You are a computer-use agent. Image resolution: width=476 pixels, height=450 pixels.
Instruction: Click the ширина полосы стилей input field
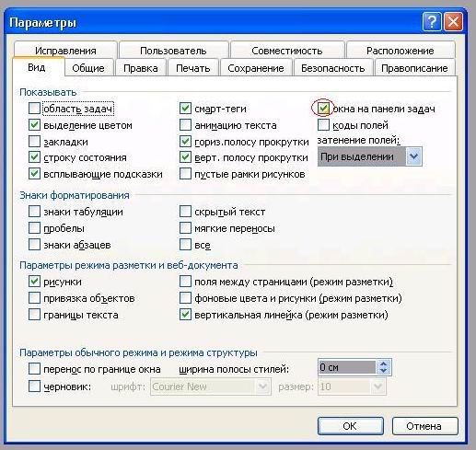click(347, 367)
